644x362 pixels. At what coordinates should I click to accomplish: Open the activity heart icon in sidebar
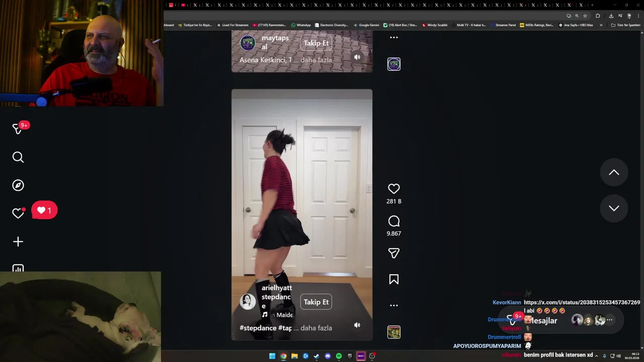tap(18, 213)
